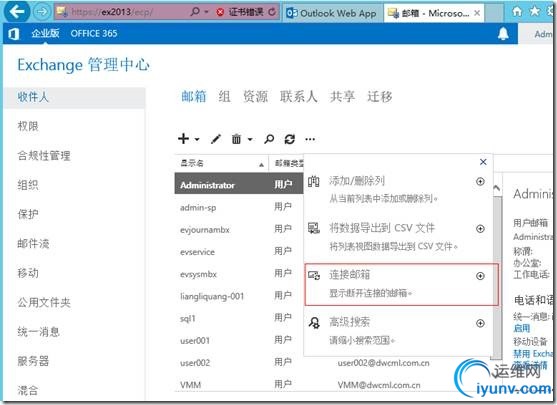Select the 企业版 header link
Image resolution: width=557 pixels, height=405 pixels.
coord(45,33)
